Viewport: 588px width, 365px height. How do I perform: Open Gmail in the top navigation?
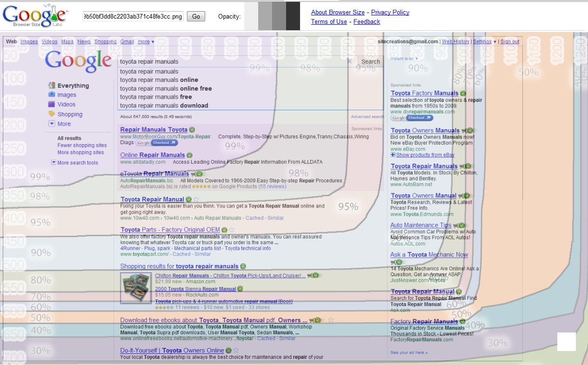(x=127, y=42)
